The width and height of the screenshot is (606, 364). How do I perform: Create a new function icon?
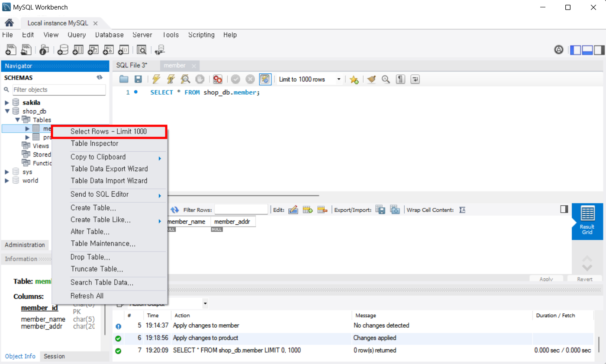coord(123,50)
